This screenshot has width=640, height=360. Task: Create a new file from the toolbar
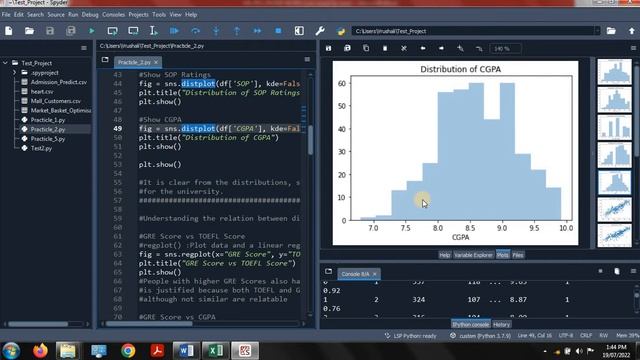[x=9, y=31]
